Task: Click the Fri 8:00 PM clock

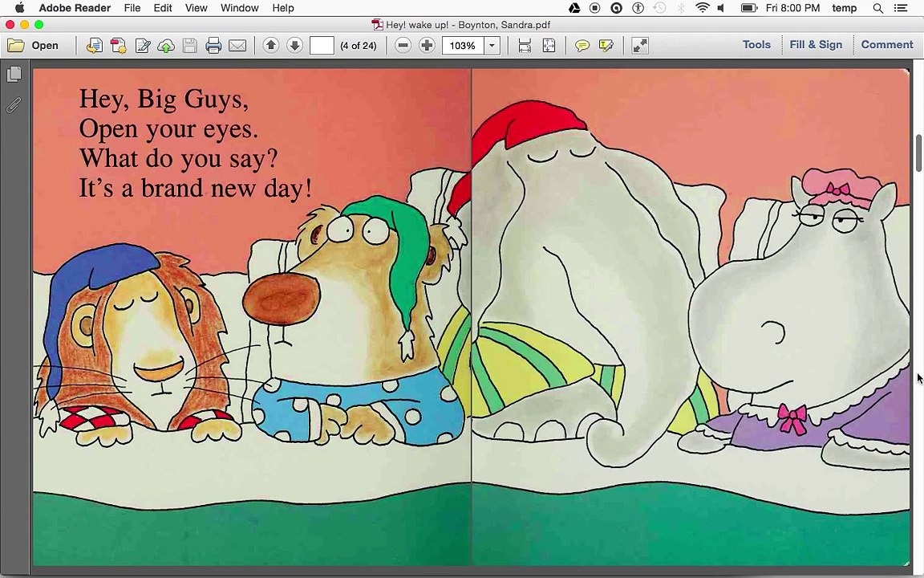Action: point(792,8)
